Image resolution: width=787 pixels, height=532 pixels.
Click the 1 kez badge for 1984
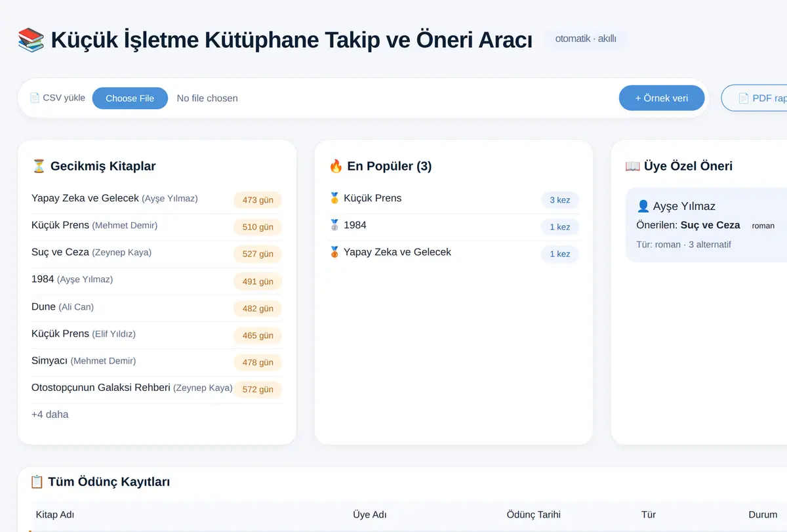(560, 227)
